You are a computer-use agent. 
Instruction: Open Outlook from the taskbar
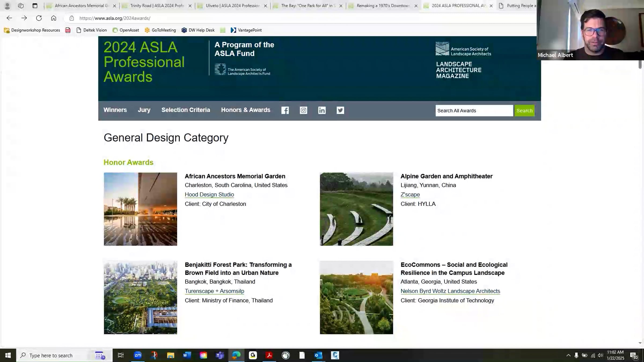tap(318, 355)
